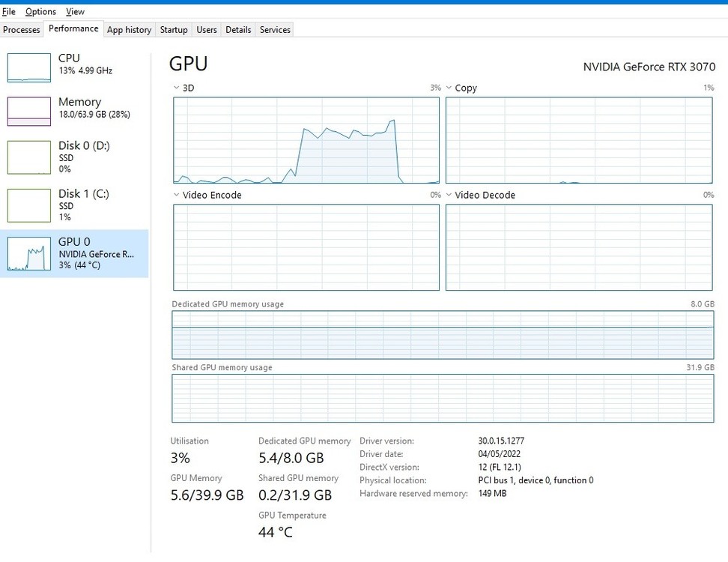Screen dimensions: 728x562
Task: Open the Copy engine graph dropdown
Action: [449, 88]
